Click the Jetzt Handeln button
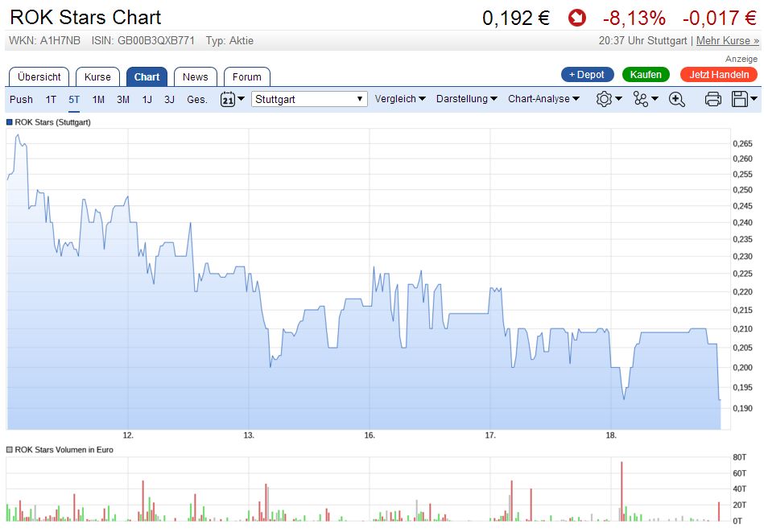This screenshot has width=764, height=532. 719,75
